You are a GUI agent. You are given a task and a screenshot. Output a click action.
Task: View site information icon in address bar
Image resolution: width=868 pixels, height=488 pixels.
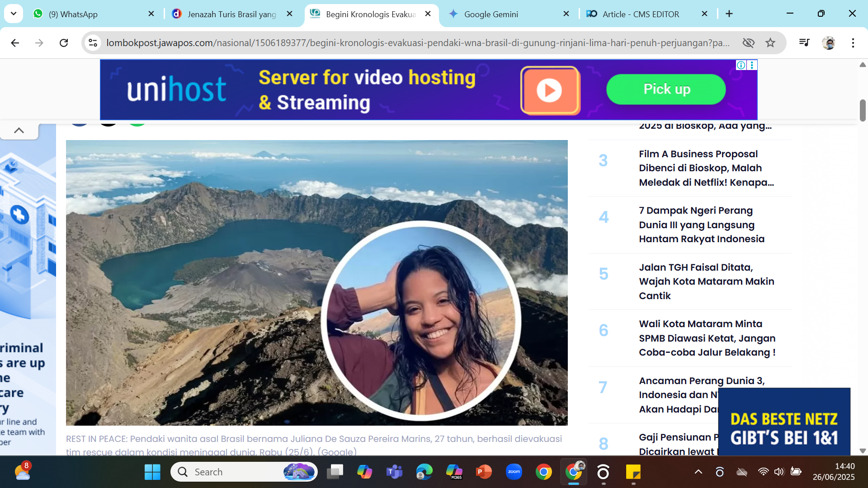pos(93,43)
